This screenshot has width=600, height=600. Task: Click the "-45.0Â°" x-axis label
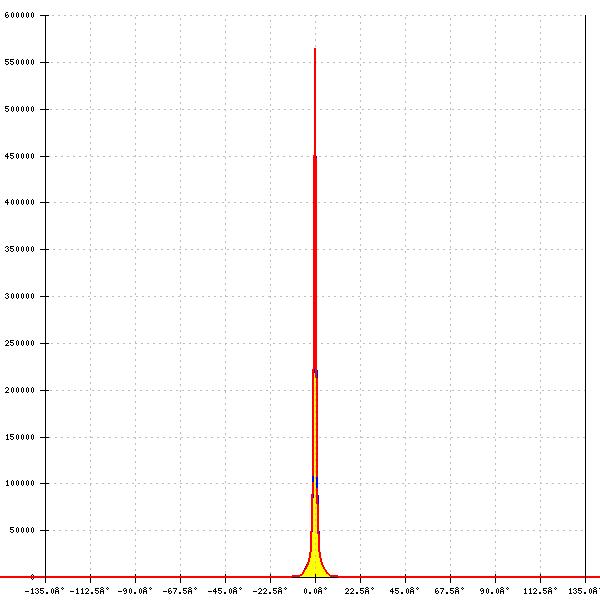pyautogui.click(x=225, y=591)
